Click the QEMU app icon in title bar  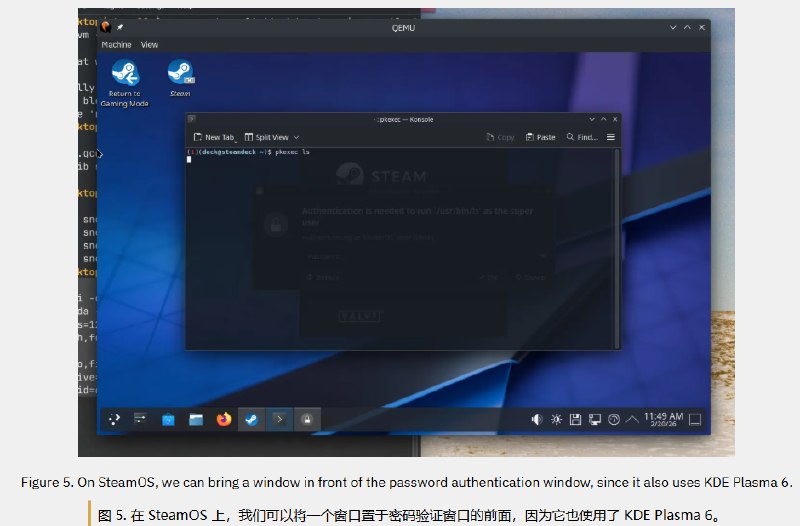coord(106,27)
